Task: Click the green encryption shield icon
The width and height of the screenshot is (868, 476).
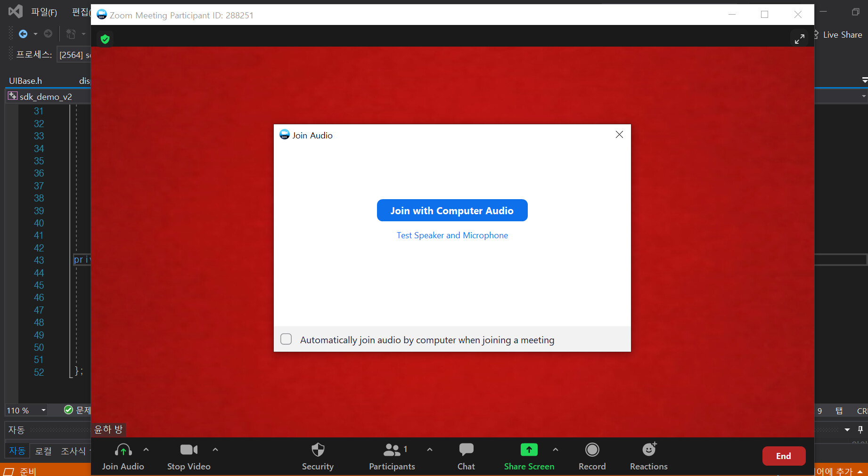Action: coord(105,39)
